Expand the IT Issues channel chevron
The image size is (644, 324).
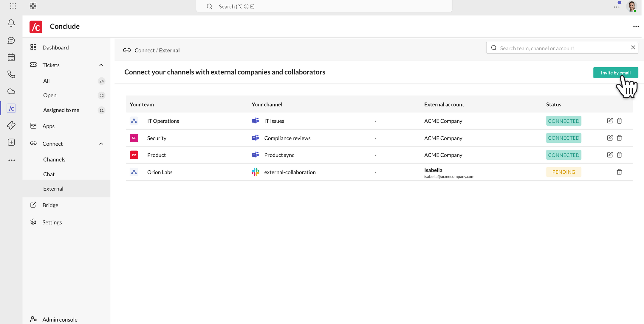tap(375, 121)
